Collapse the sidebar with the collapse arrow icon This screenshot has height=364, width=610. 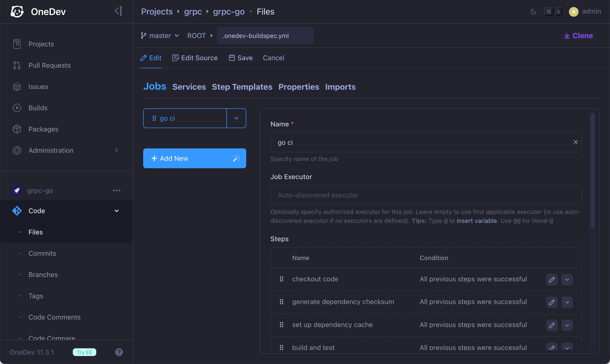(118, 11)
